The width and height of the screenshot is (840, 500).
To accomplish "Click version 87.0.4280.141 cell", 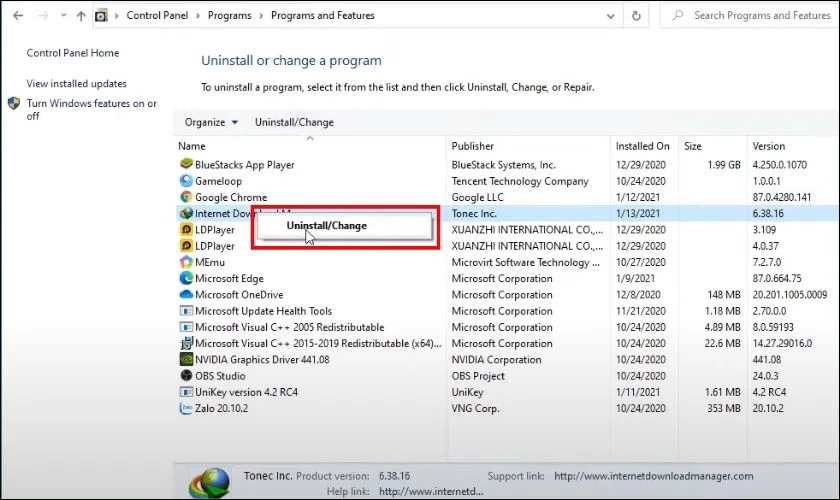I will pyautogui.click(x=782, y=197).
